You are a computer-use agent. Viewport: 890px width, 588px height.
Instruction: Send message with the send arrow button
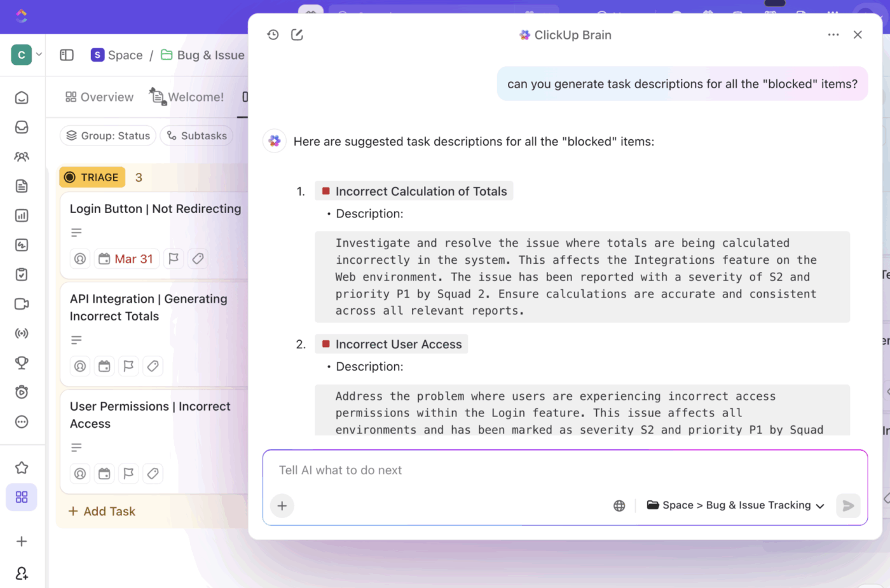(848, 505)
